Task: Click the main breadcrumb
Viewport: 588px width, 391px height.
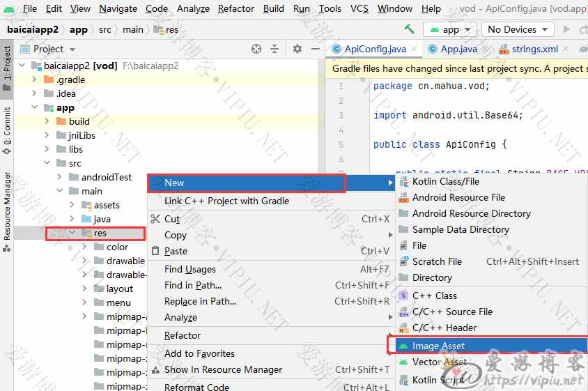Action: pos(133,29)
